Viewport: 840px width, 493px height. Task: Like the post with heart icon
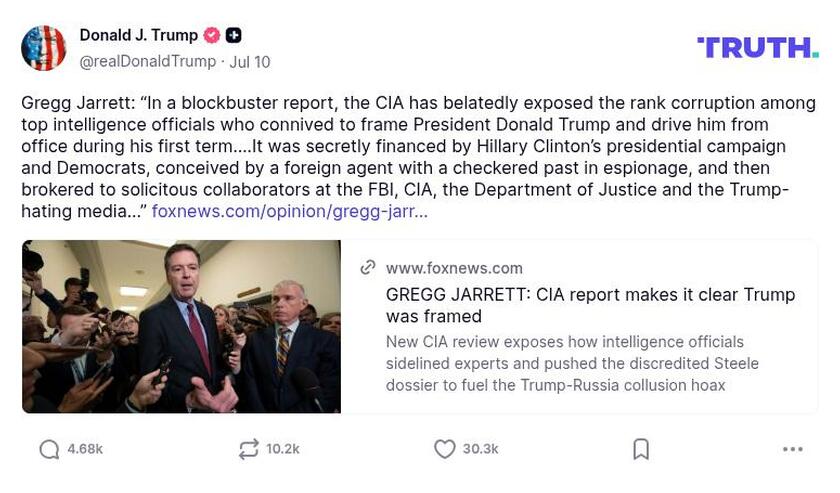tap(445, 450)
